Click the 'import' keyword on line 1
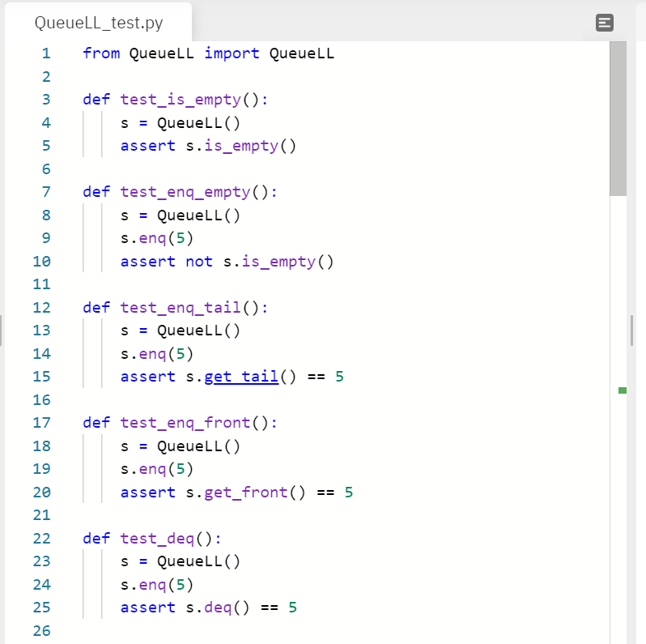 232,53
